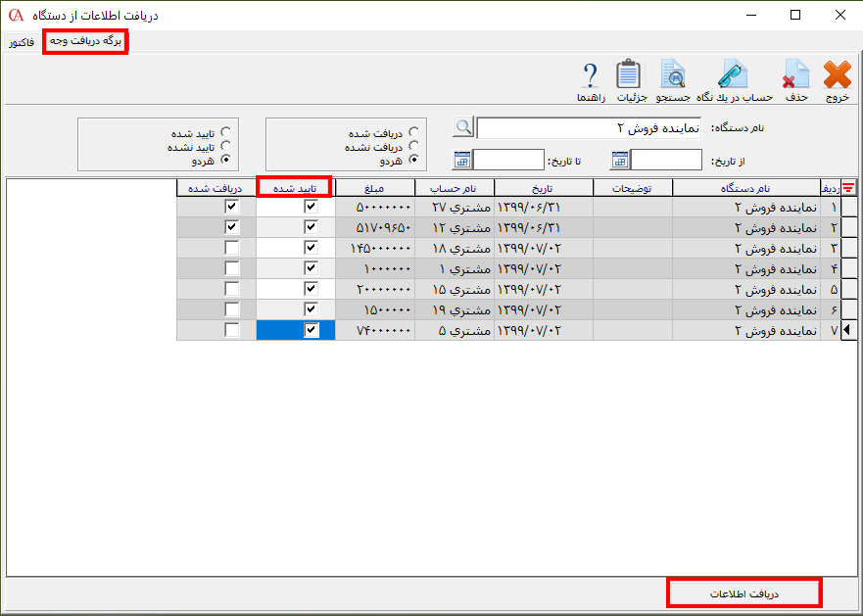Click the جستجو (Search) toolbar icon
Viewport: 863px width, 616px height.
tap(672, 76)
